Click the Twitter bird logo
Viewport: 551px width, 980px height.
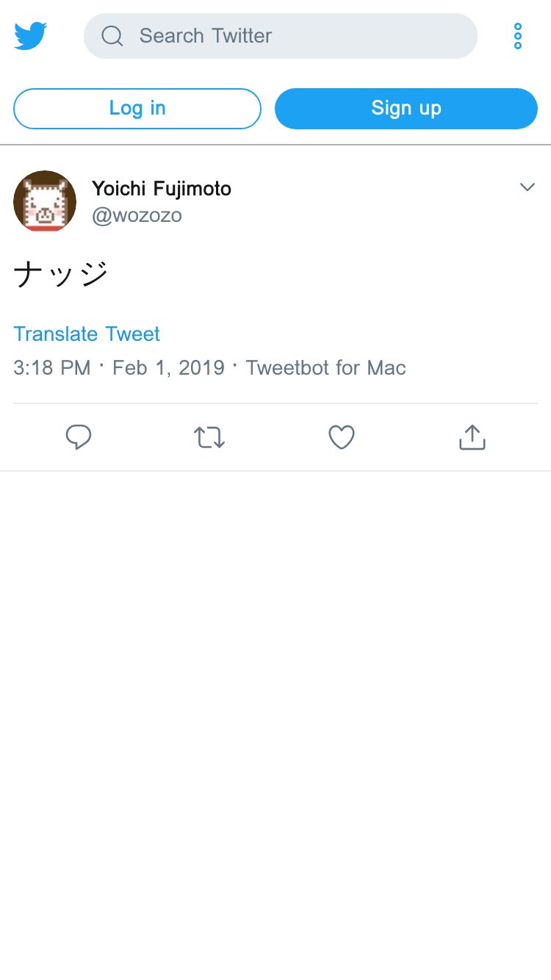pos(31,36)
